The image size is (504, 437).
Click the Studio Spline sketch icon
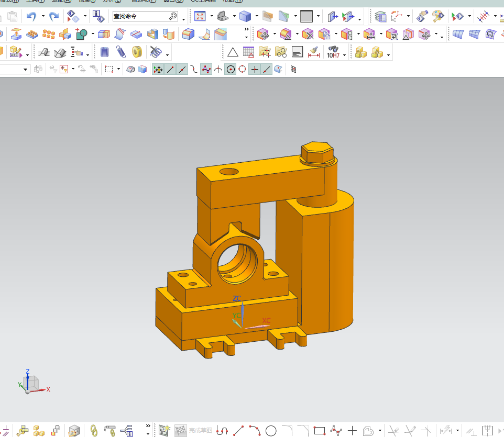[x=336, y=431]
